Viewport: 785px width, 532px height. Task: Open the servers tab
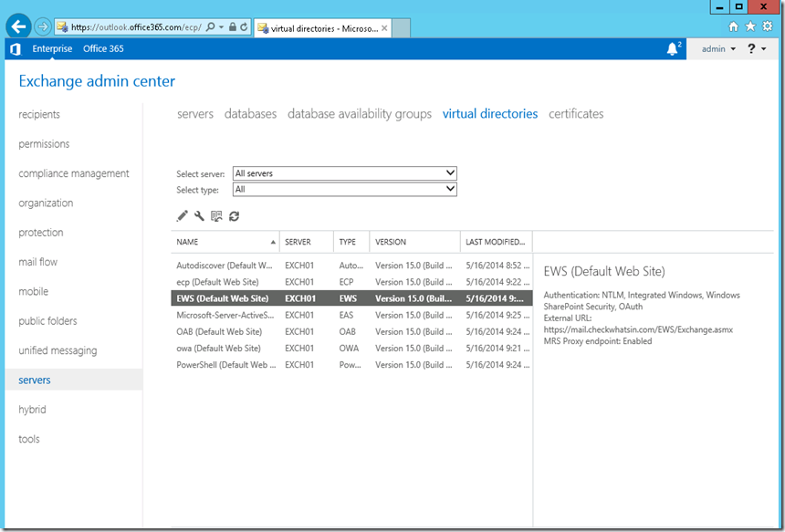[195, 114]
